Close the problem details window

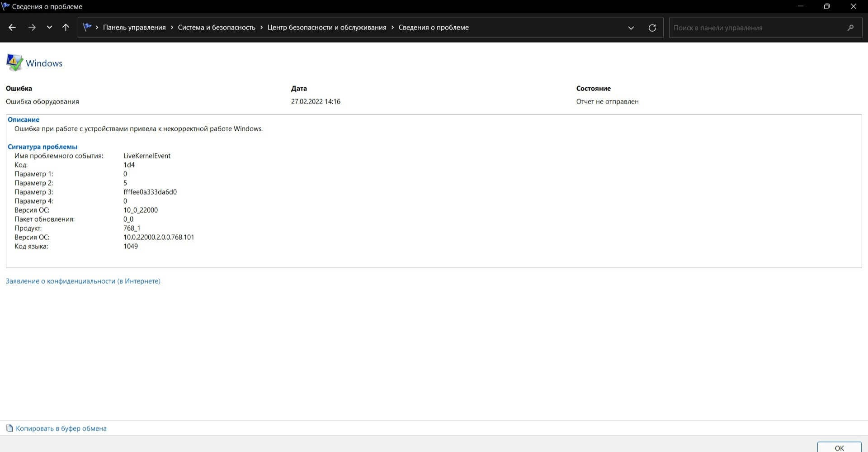click(854, 6)
